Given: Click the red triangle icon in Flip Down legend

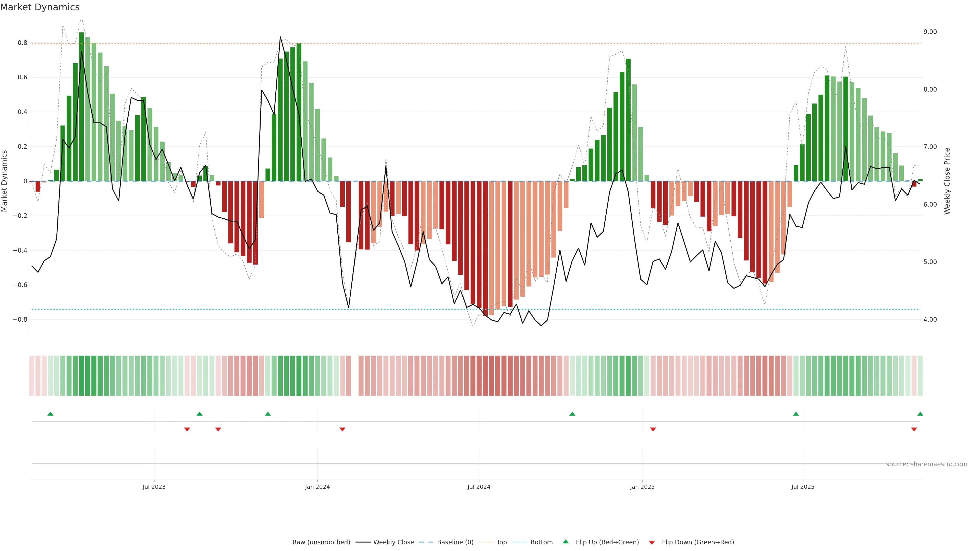Looking at the screenshot, I should [651, 542].
